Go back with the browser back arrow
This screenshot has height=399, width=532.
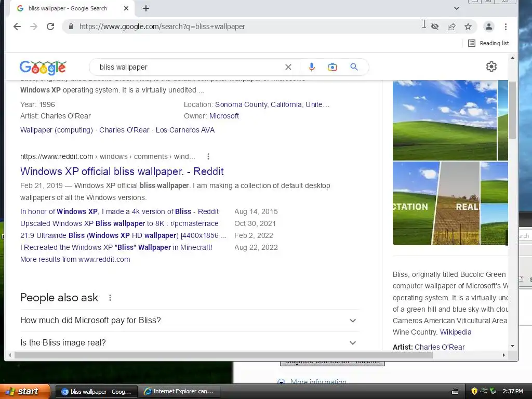pyautogui.click(x=17, y=26)
